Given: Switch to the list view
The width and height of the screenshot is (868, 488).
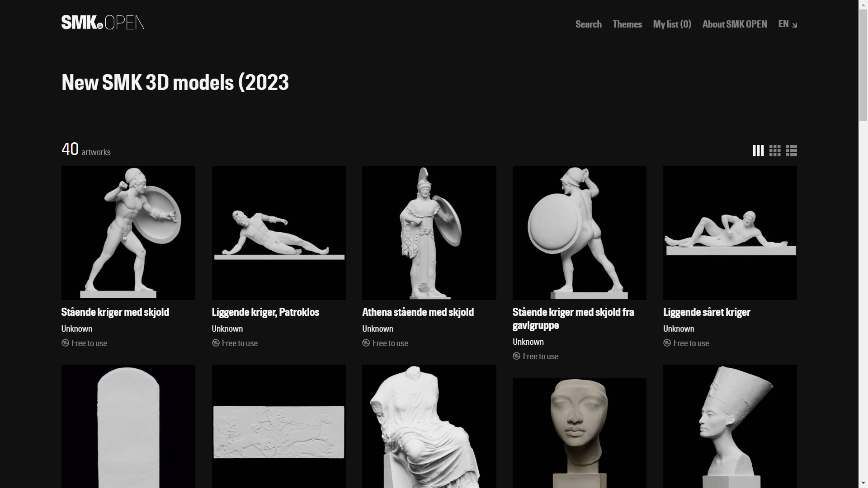Looking at the screenshot, I should [x=792, y=150].
